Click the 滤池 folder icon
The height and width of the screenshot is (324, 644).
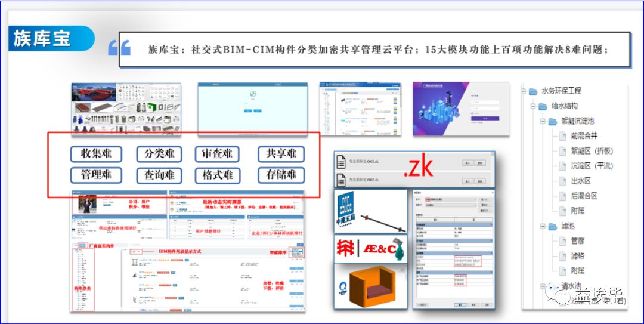point(553,226)
